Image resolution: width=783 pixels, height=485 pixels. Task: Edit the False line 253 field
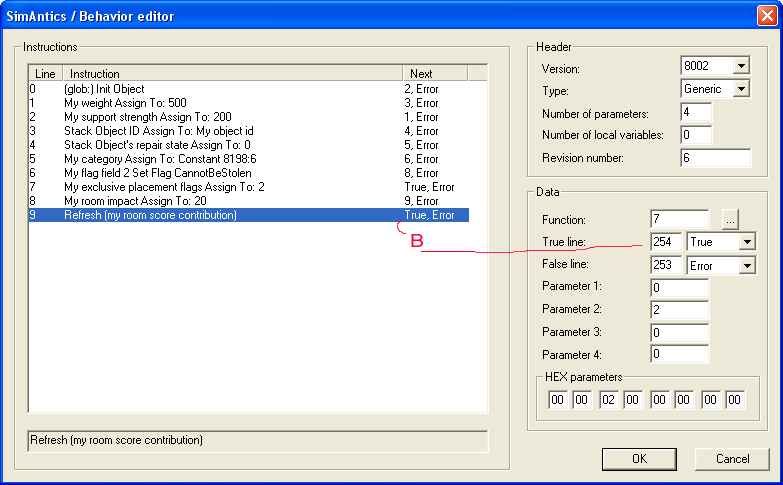click(666, 265)
